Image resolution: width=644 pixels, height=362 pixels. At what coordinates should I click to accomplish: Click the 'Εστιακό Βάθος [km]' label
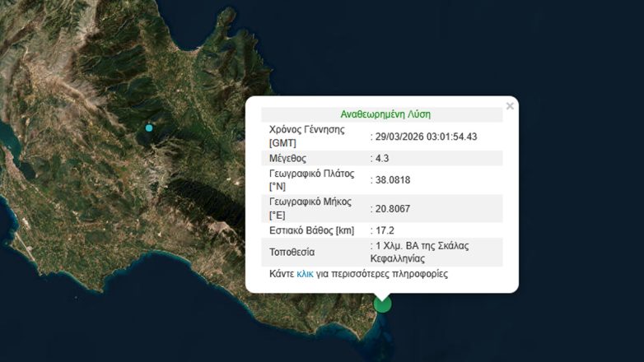311,230
